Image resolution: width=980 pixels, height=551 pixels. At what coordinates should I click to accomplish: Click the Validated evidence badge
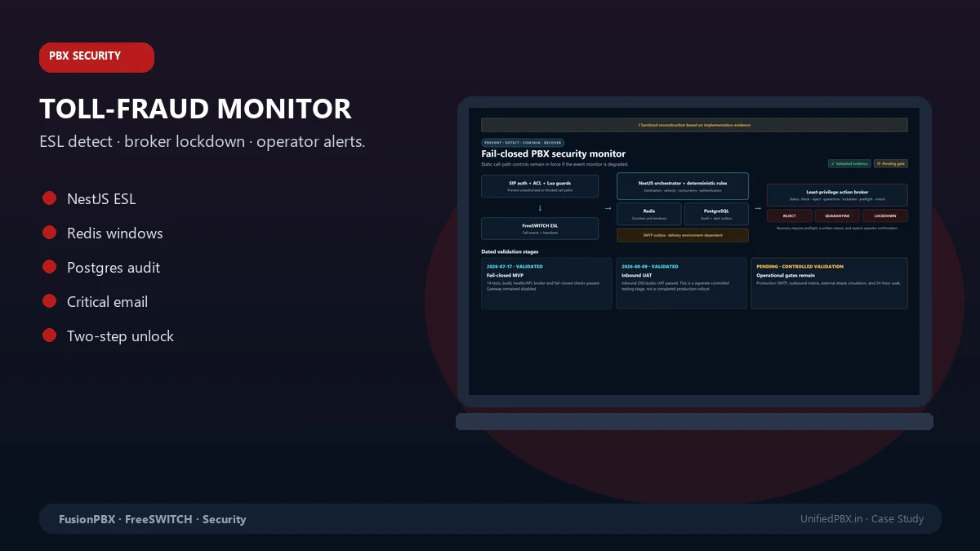[x=849, y=163]
